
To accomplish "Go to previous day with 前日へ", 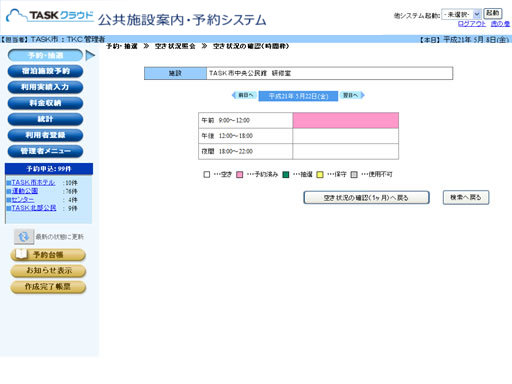I will pyautogui.click(x=244, y=95).
